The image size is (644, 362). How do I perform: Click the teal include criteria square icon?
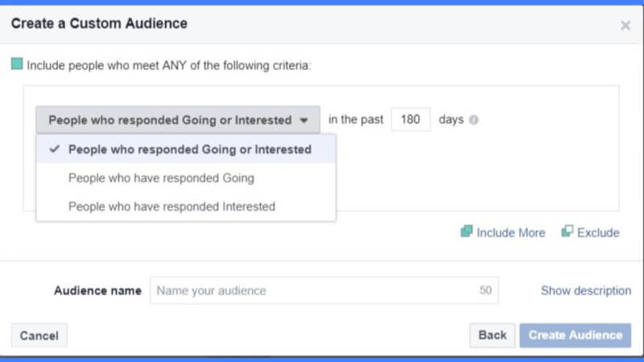[17, 64]
